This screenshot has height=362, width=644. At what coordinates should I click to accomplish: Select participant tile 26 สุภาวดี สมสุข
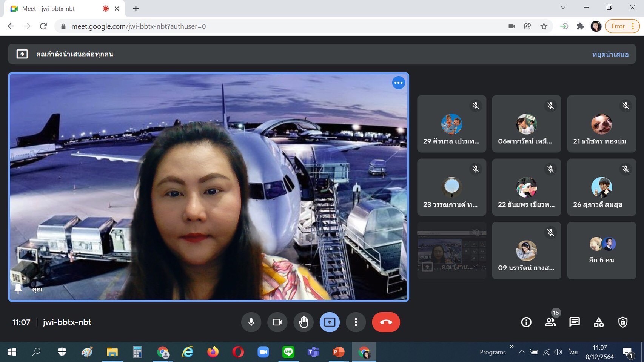[x=601, y=187]
